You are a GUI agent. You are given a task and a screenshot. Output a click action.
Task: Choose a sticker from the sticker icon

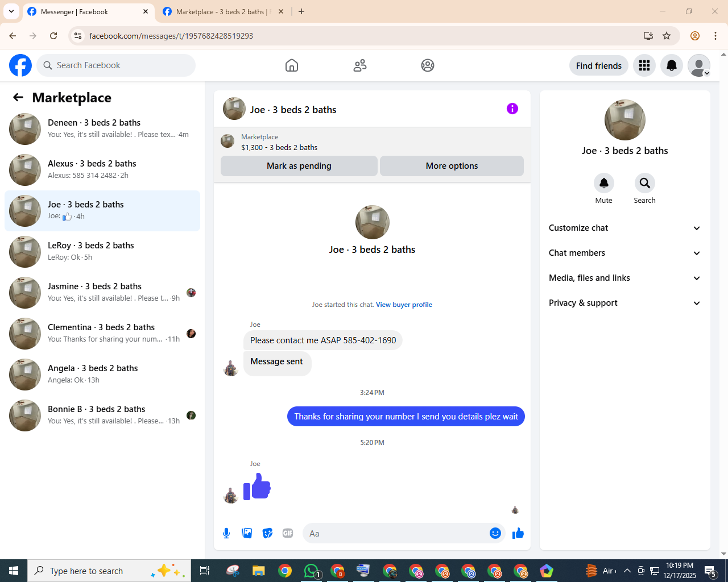pos(267,533)
